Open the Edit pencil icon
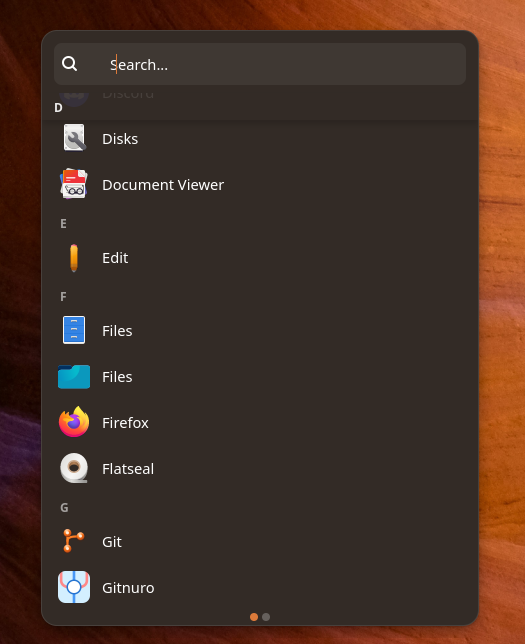Screen dimensions: 525x644 coord(74,258)
